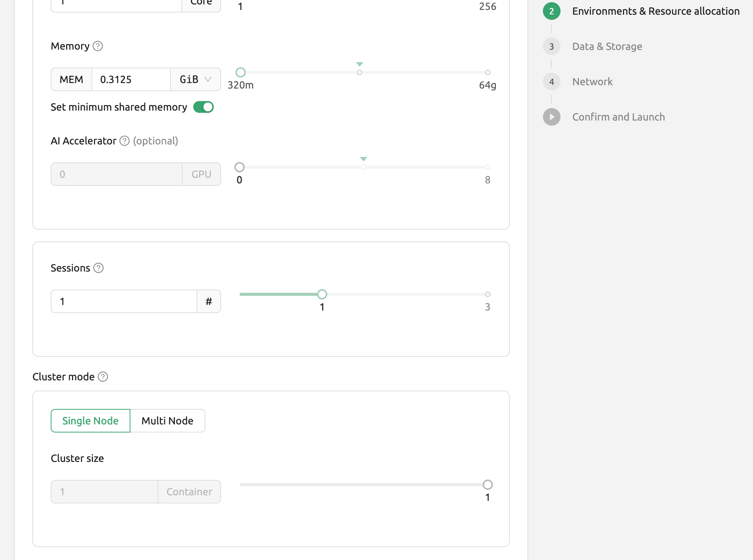
Task: Click step 3 circle icon
Action: point(552,46)
